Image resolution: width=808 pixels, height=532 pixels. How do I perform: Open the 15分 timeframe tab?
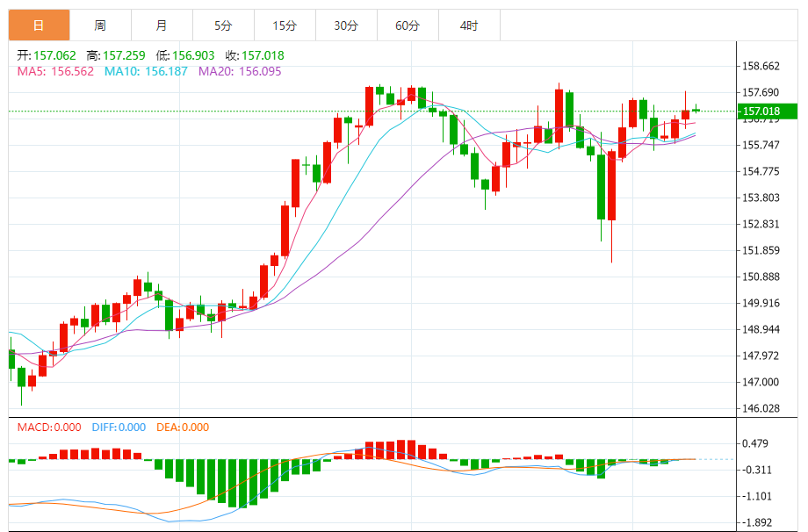click(285, 25)
